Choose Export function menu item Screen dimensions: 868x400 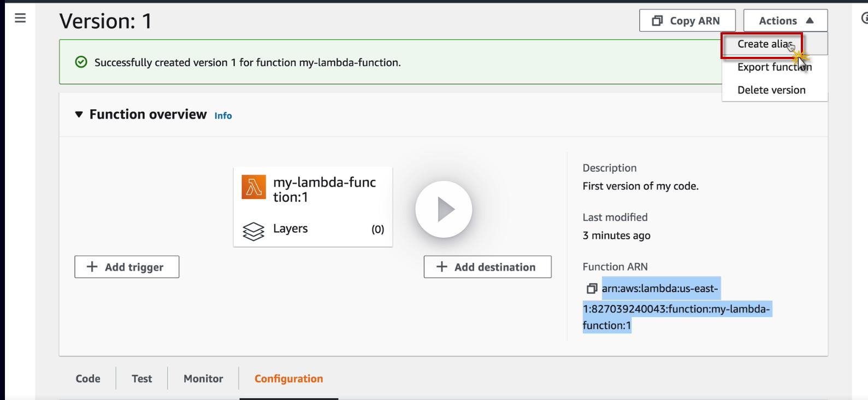(x=774, y=67)
